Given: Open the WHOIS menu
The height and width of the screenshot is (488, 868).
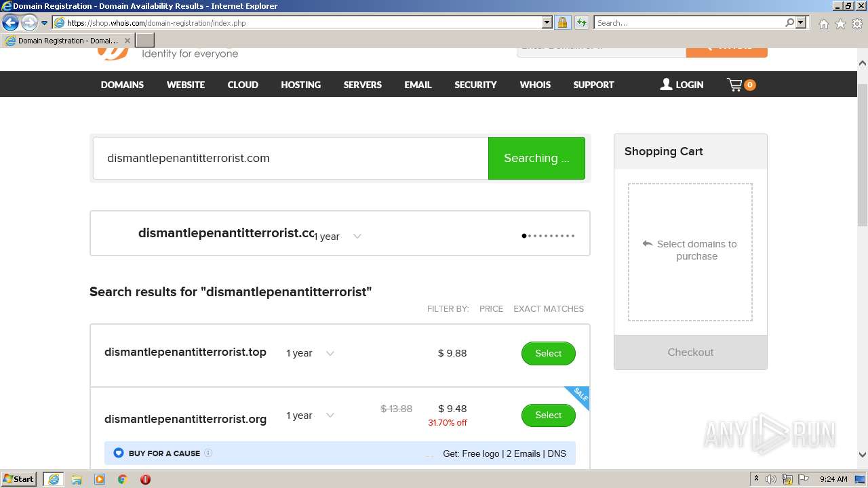Looking at the screenshot, I should pos(535,85).
